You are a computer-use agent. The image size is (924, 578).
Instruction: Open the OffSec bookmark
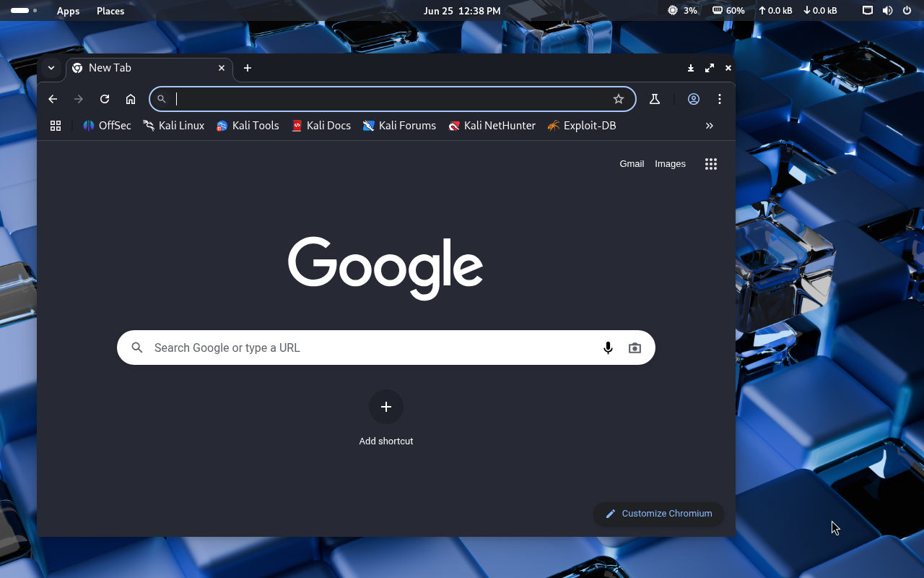(x=107, y=126)
